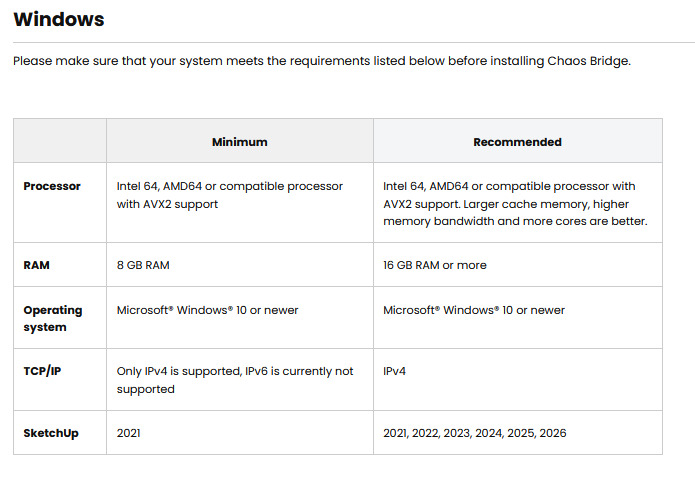Screen dimensions: 695x500
Task: Click the recommended processor text mentioning cache memory
Action: point(515,204)
